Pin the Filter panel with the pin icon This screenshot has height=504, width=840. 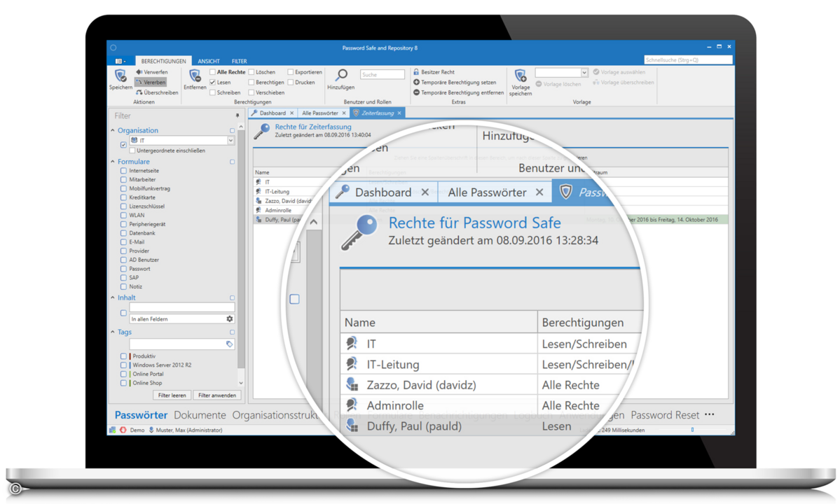(237, 115)
